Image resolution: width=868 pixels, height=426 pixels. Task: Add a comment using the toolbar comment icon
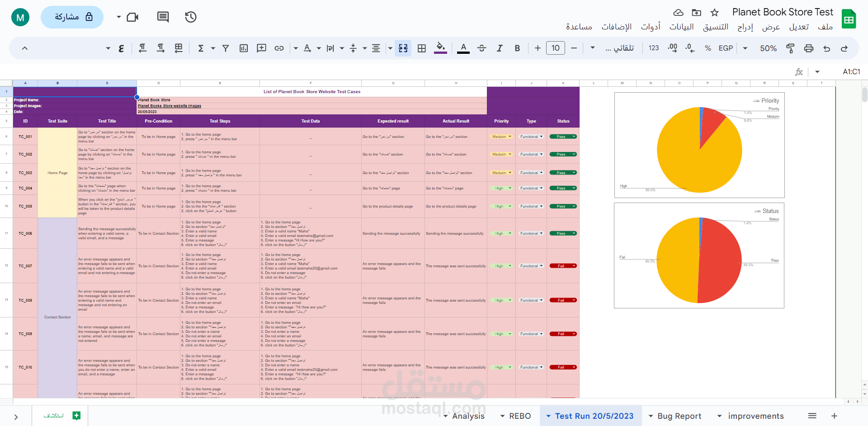click(x=261, y=48)
